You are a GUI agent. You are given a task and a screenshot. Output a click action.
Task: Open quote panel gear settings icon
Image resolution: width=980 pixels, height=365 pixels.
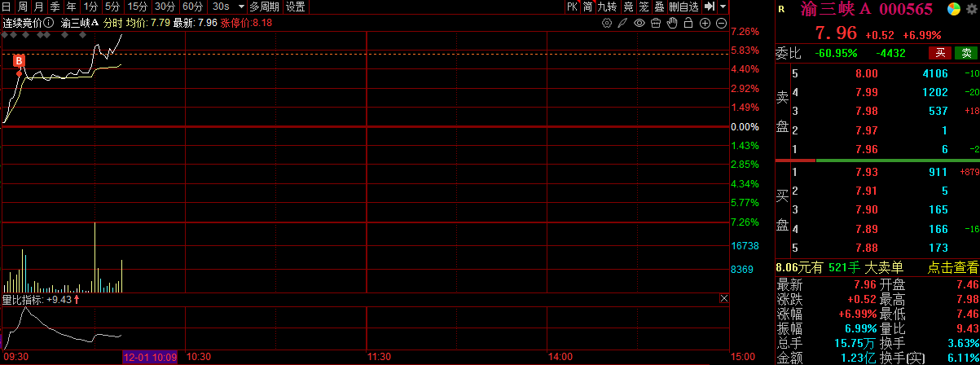970,10
